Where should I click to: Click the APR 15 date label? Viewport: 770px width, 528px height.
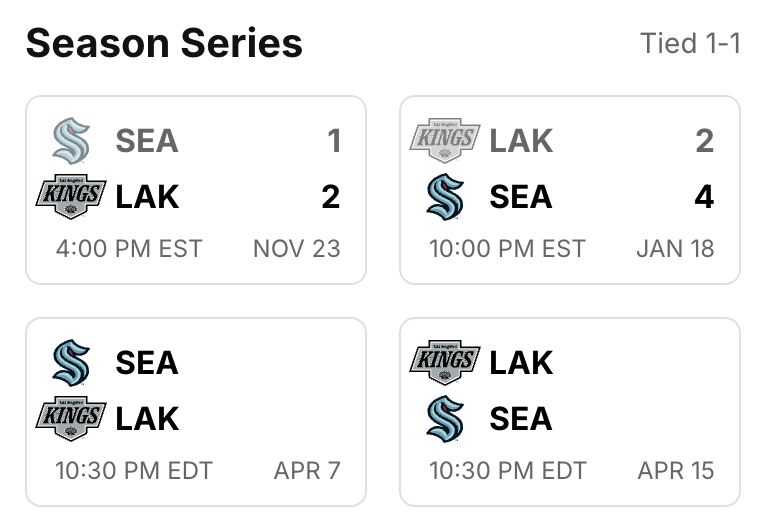coord(676,471)
